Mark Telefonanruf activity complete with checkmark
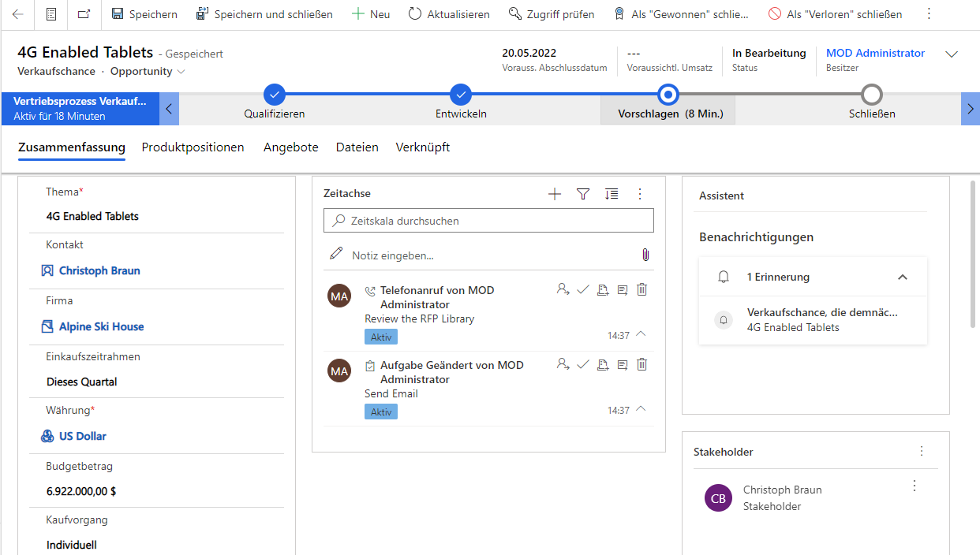This screenshot has width=980, height=555. pos(583,289)
